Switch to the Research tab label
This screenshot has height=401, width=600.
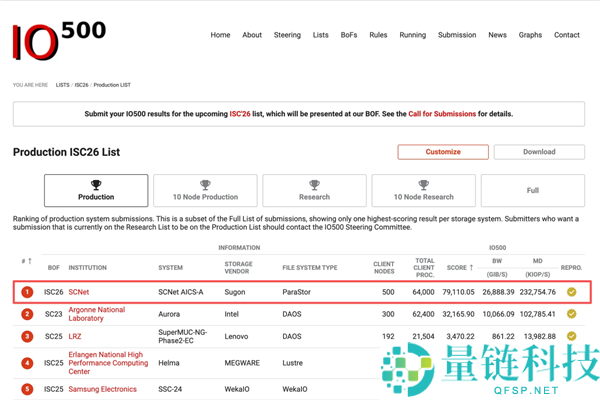point(315,197)
